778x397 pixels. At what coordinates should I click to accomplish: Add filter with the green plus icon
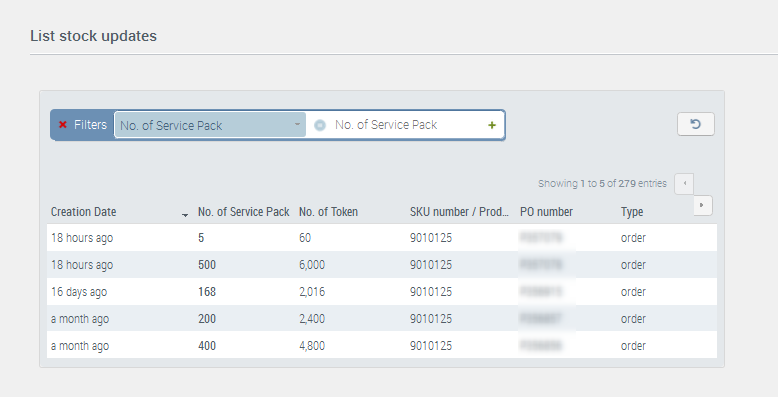492,126
